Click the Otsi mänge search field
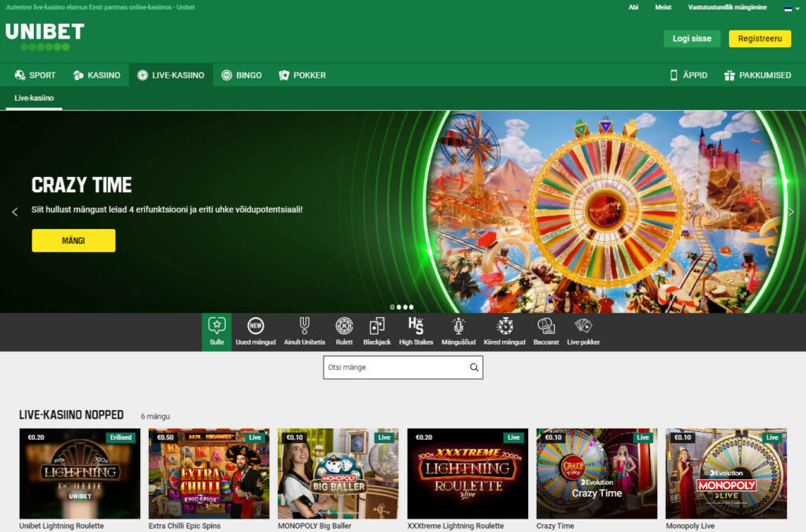Image resolution: width=806 pixels, height=532 pixels. point(403,368)
